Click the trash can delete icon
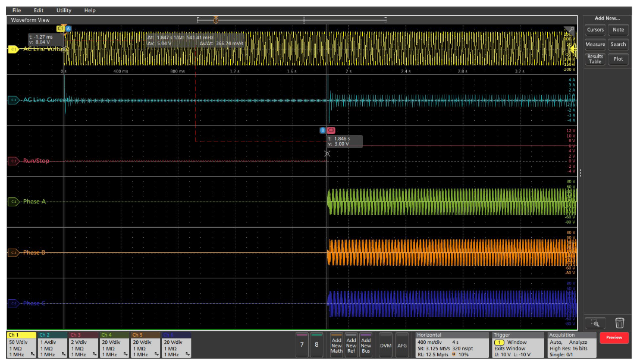 pos(620,322)
